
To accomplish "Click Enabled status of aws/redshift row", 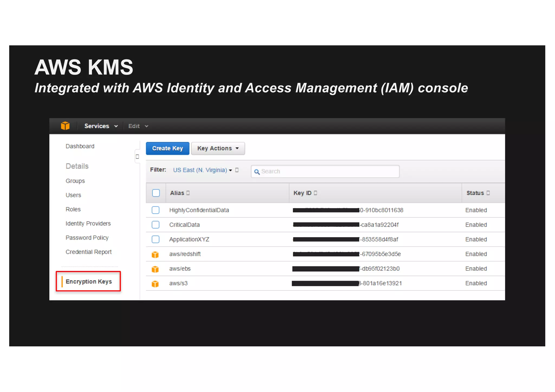I will coord(476,254).
